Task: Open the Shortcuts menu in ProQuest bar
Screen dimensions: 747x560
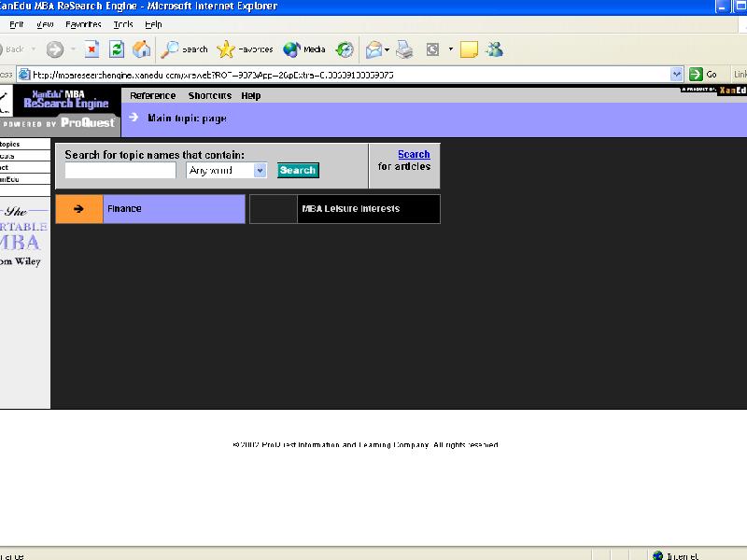Action: pyautogui.click(x=209, y=96)
